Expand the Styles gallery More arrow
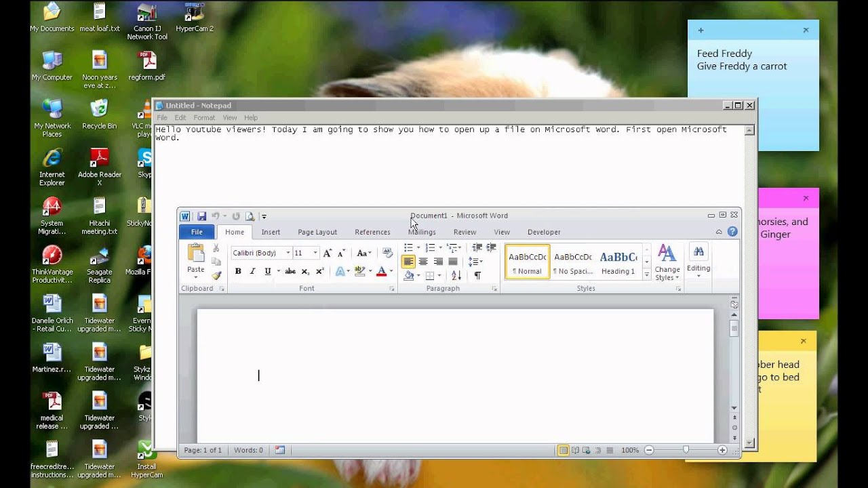The image size is (868, 488). point(647,274)
